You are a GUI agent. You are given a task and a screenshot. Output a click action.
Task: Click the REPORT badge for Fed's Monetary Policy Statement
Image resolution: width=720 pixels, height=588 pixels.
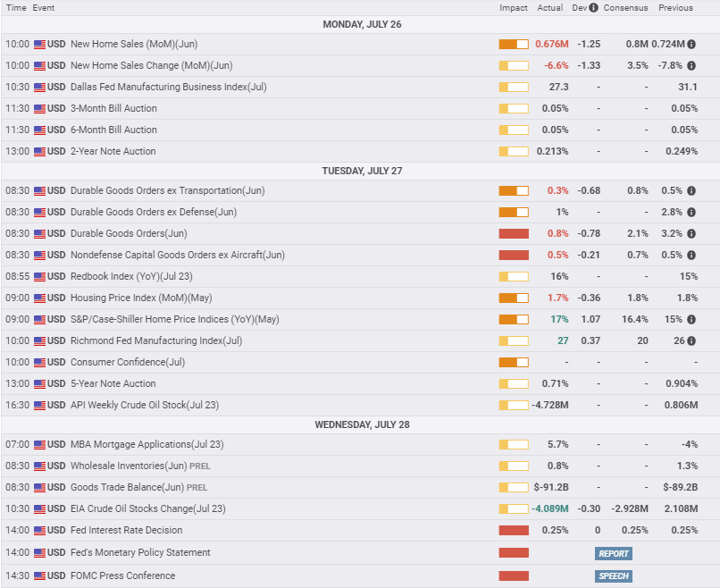pos(614,553)
